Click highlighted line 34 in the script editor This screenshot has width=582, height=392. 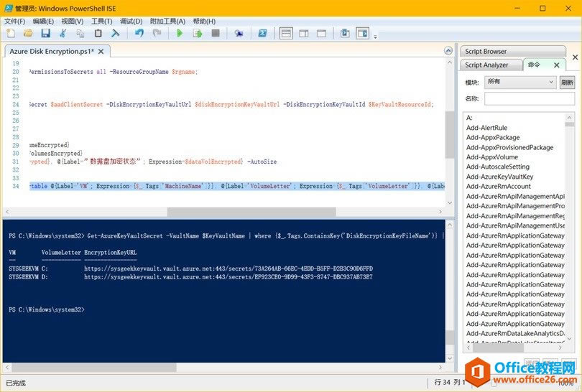click(x=237, y=186)
